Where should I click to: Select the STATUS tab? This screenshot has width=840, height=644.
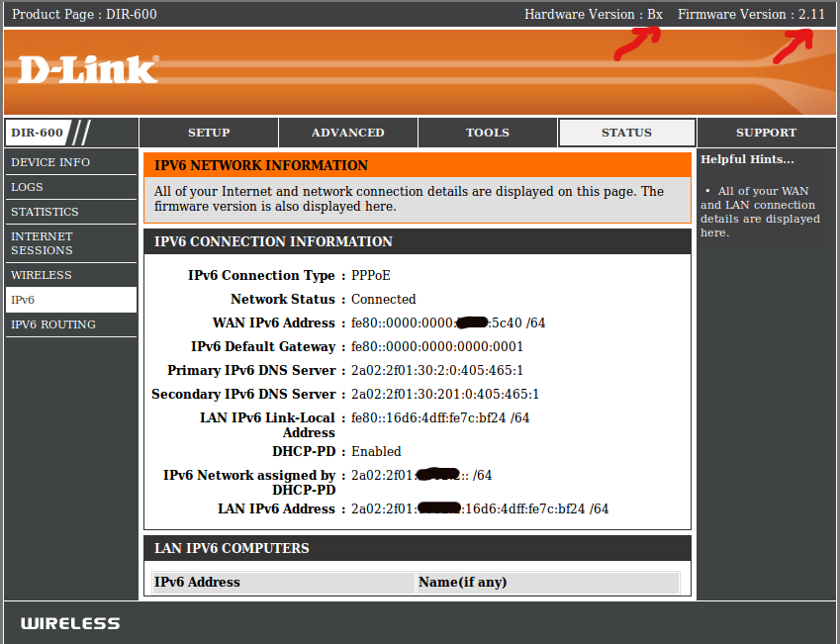[x=626, y=133]
